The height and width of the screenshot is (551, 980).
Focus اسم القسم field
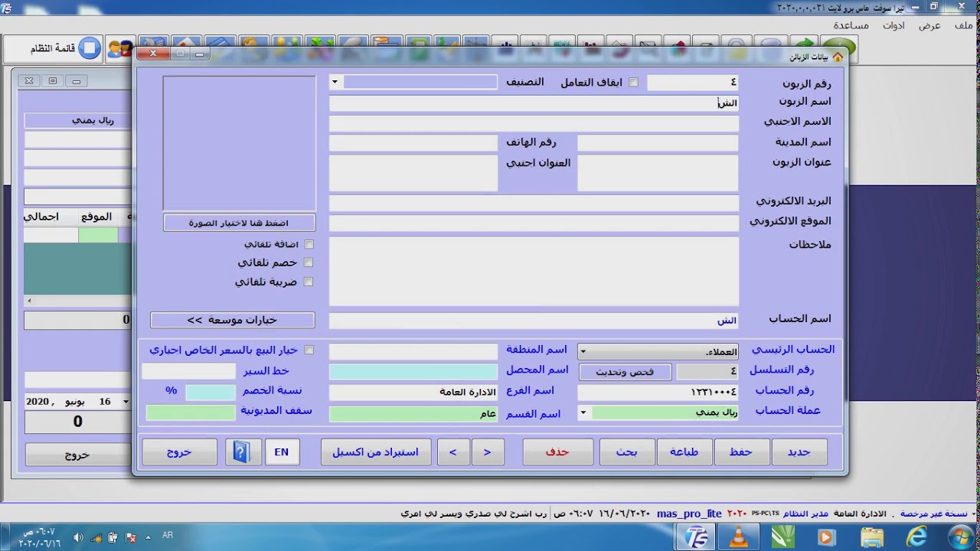click(413, 414)
